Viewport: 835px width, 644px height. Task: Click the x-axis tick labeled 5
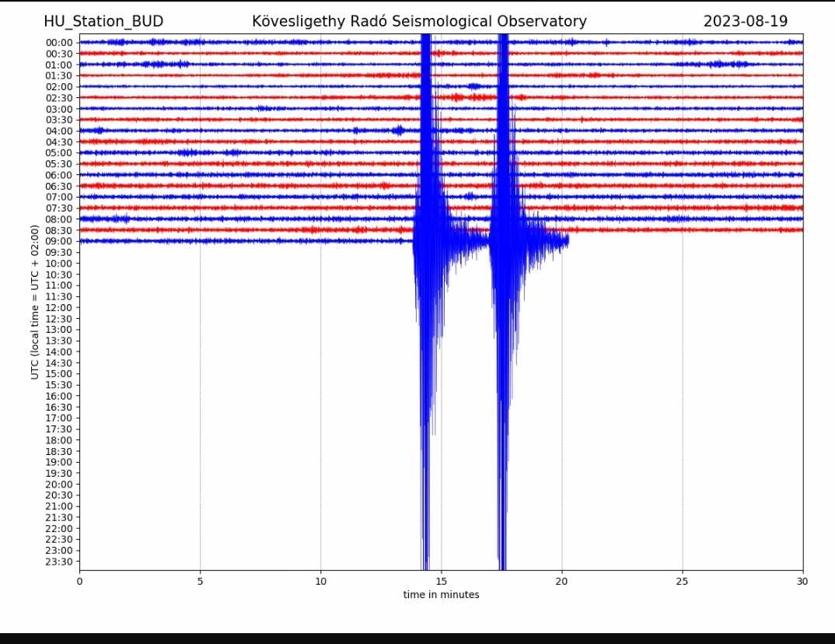(x=201, y=581)
